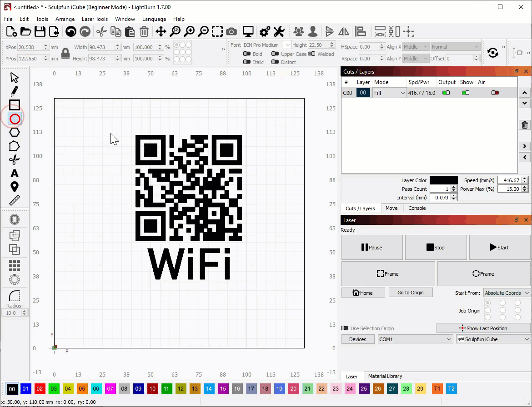Click the Preview monitor icon
The image size is (532, 407).
click(x=248, y=31)
